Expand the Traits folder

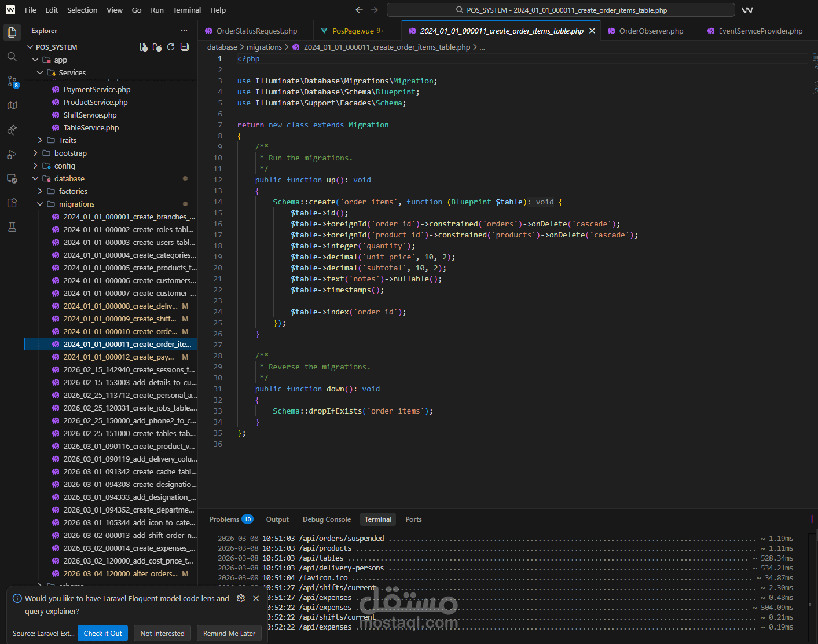coord(40,140)
